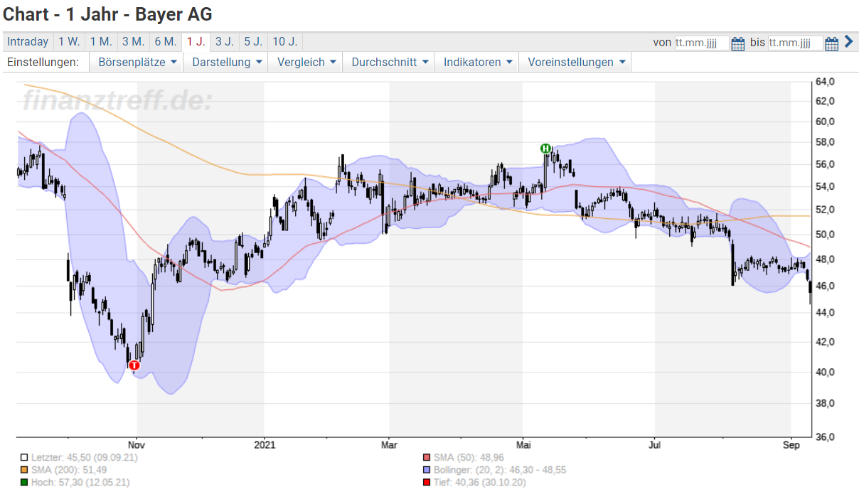Click the 'Chart - 1 Jahr - Bayer AG' heading
This screenshot has width=859, height=504.
[107, 14]
